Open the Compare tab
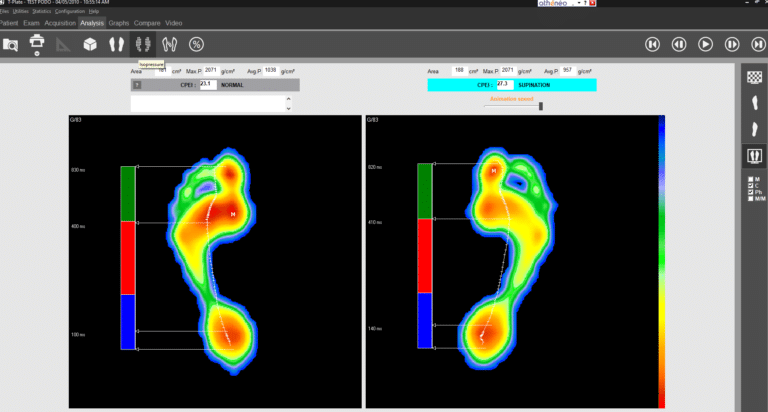 pyautogui.click(x=147, y=22)
